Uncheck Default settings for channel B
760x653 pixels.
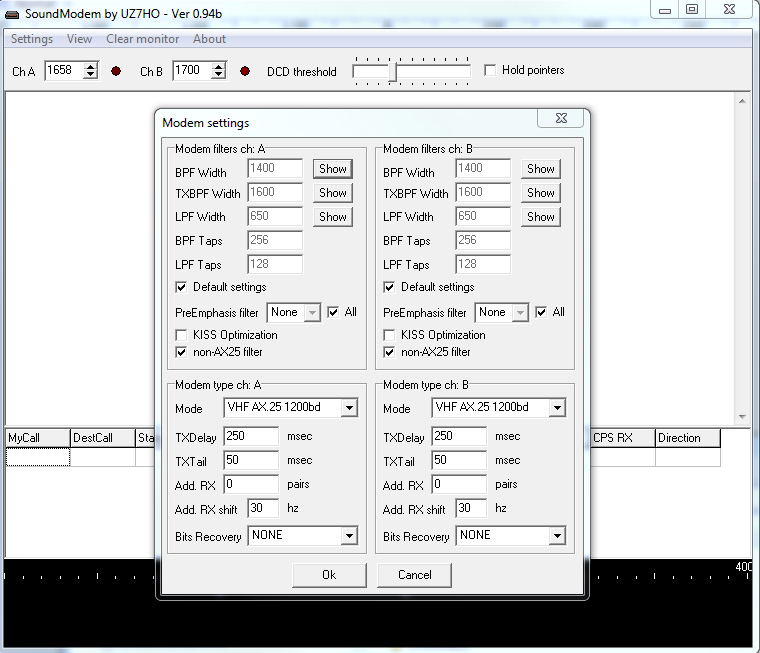tap(389, 287)
